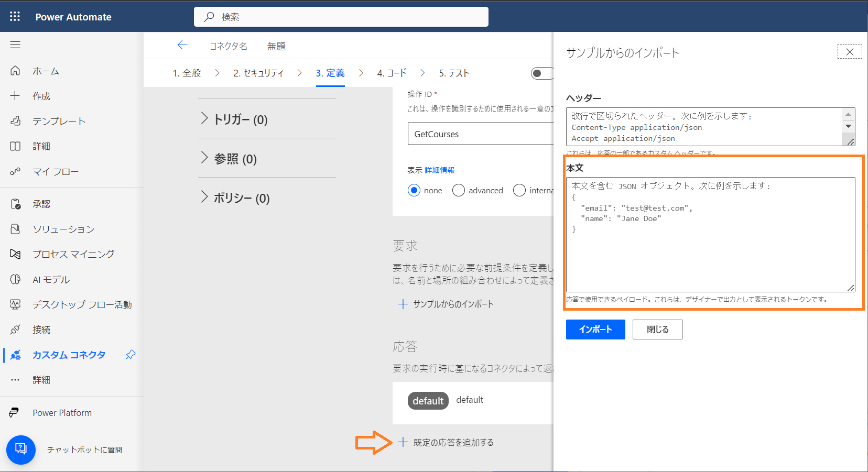Click the process mining icon
868x472 pixels.
pyautogui.click(x=15, y=254)
